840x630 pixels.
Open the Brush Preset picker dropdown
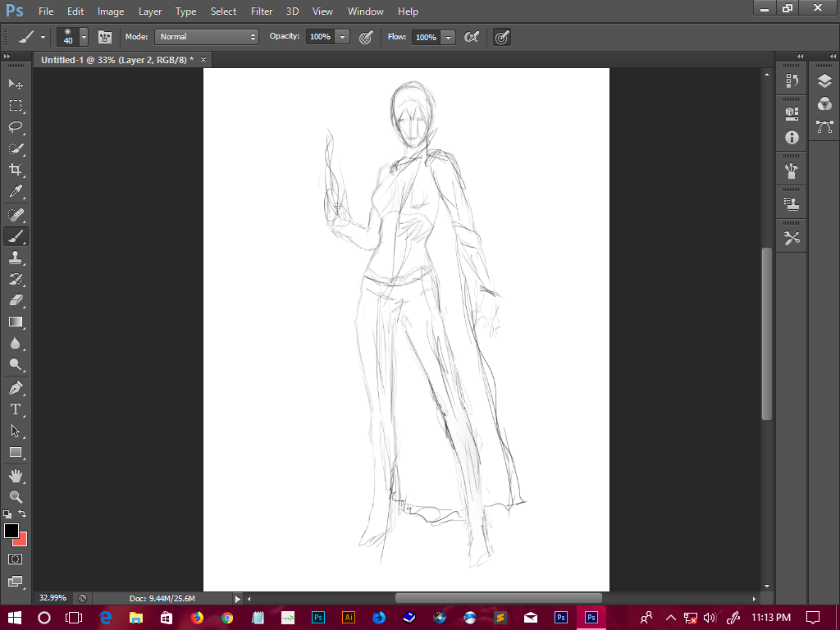pos(84,37)
